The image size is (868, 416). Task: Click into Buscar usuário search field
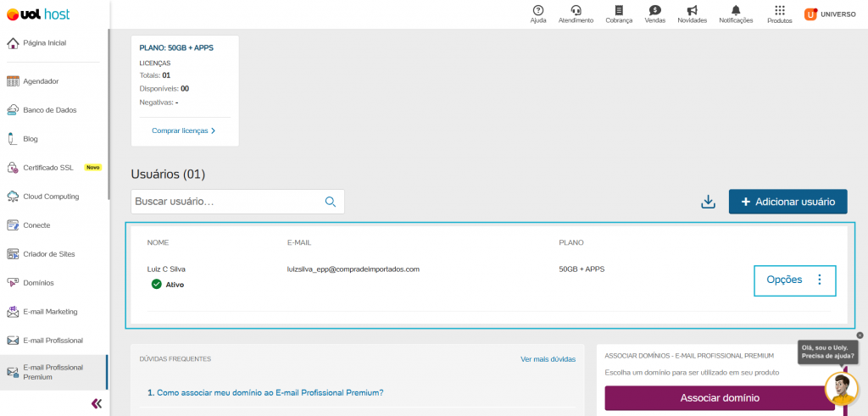point(237,202)
